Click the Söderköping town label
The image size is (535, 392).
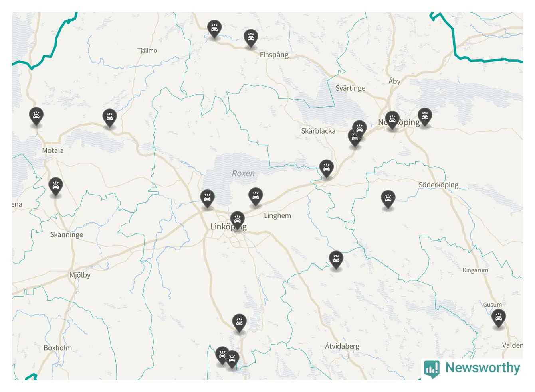point(438,185)
